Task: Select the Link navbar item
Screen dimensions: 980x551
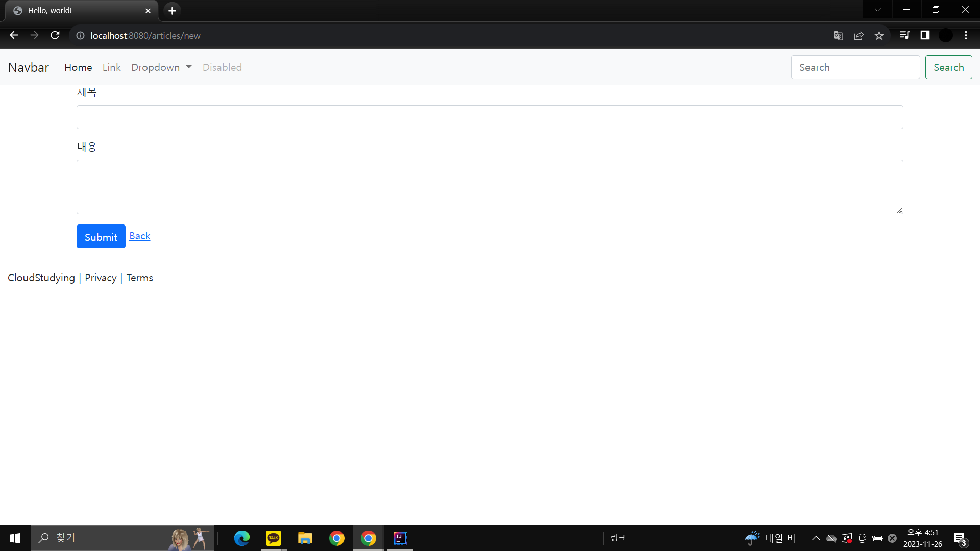Action: click(111, 67)
